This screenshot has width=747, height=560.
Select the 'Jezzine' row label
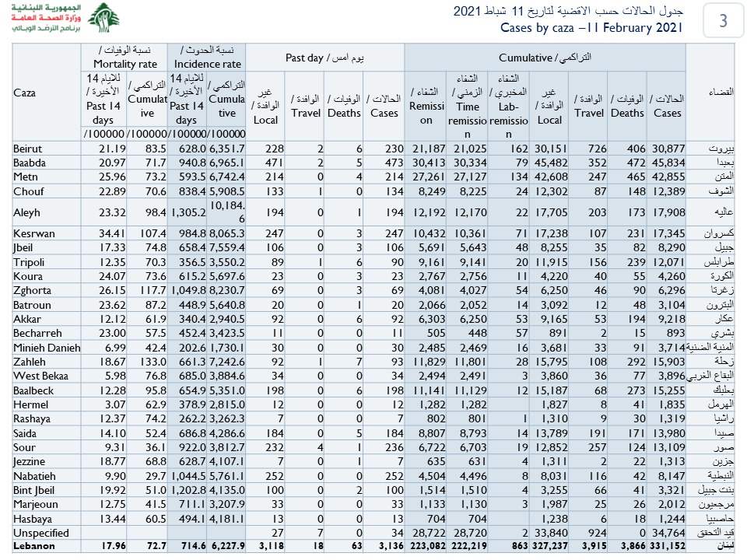click(x=29, y=461)
